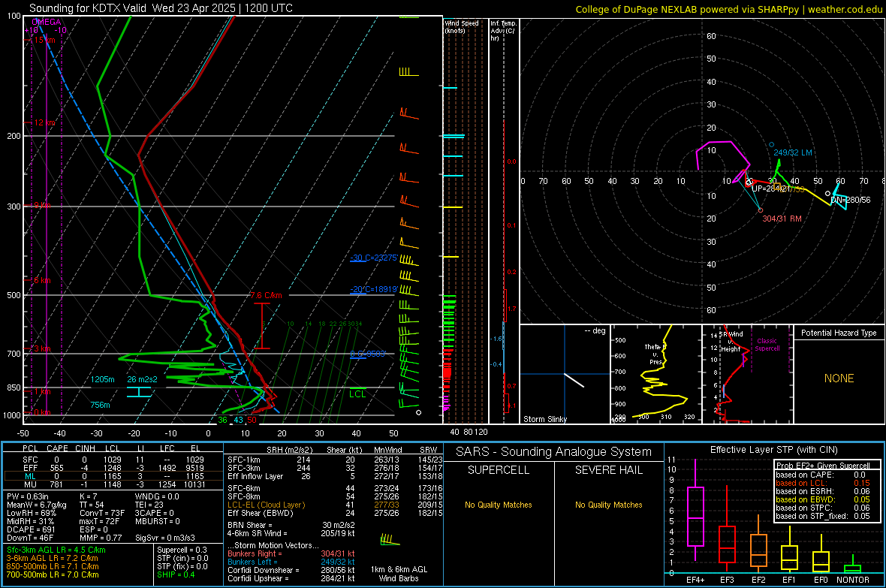
Task: Select the 'EFF' parcel row
Action: tap(113, 468)
